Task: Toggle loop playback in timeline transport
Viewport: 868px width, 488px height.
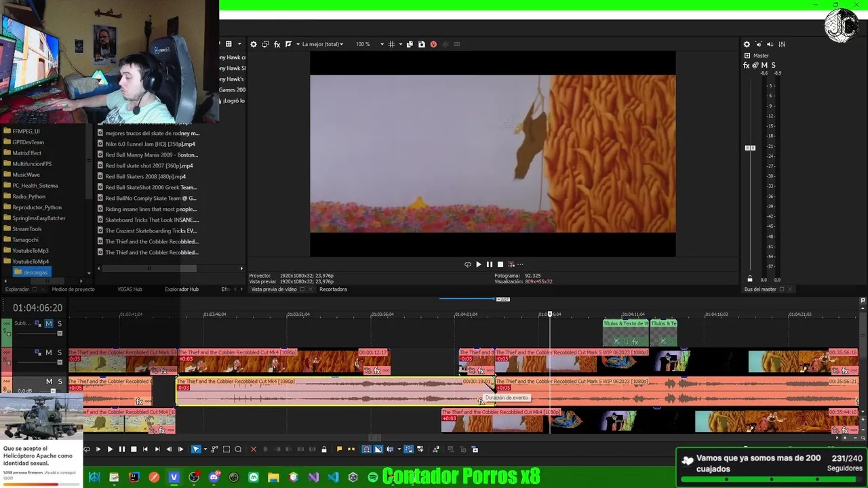Action: pyautogui.click(x=87, y=449)
